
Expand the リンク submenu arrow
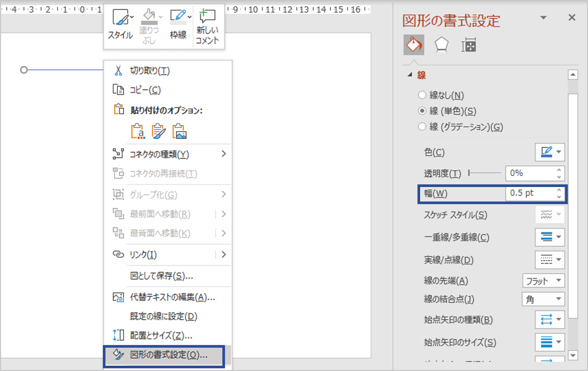pos(224,254)
